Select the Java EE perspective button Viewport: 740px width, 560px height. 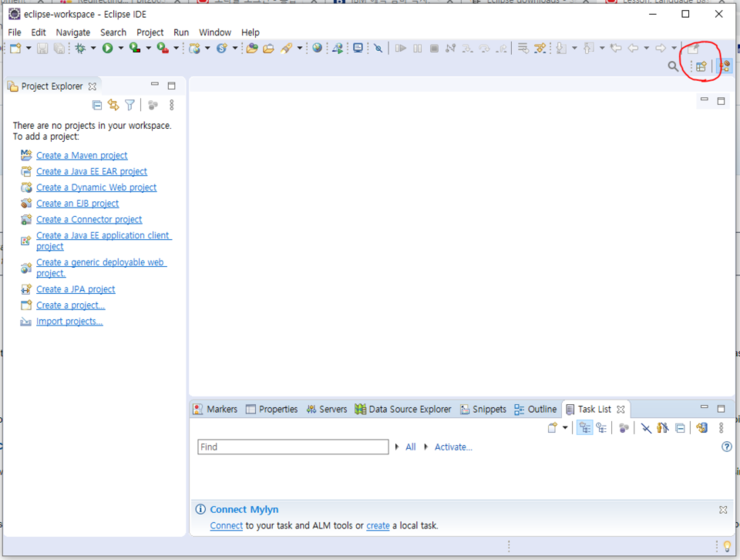coord(725,66)
